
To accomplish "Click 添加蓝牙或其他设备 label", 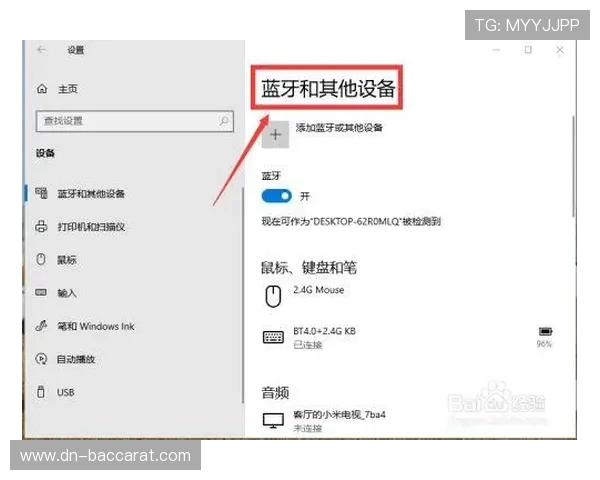I will [x=339, y=128].
